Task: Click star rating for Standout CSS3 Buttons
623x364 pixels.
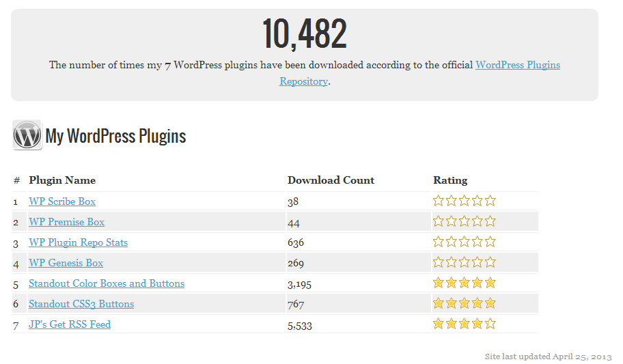Action: (464, 303)
